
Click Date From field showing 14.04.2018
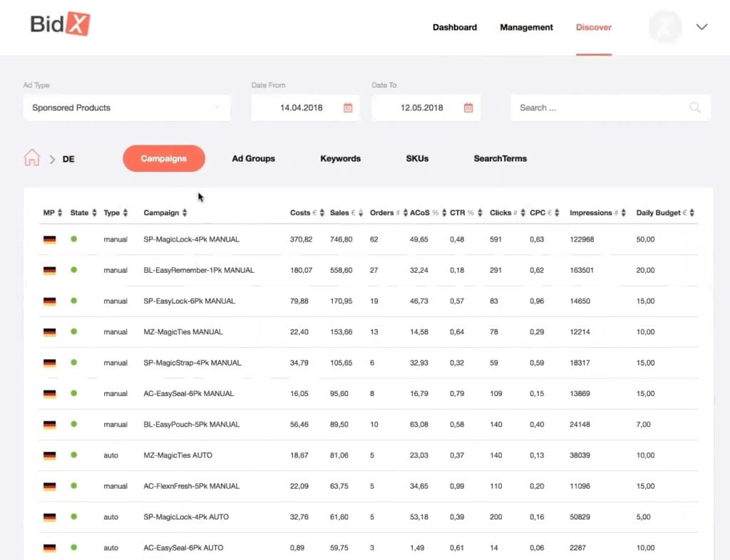[x=305, y=108]
